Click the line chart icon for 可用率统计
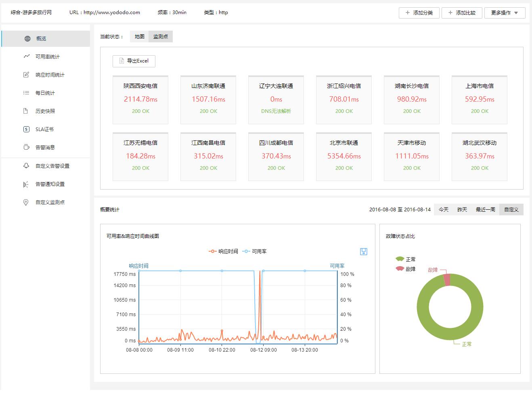Screen dimensions: 532x394 coord(27,56)
